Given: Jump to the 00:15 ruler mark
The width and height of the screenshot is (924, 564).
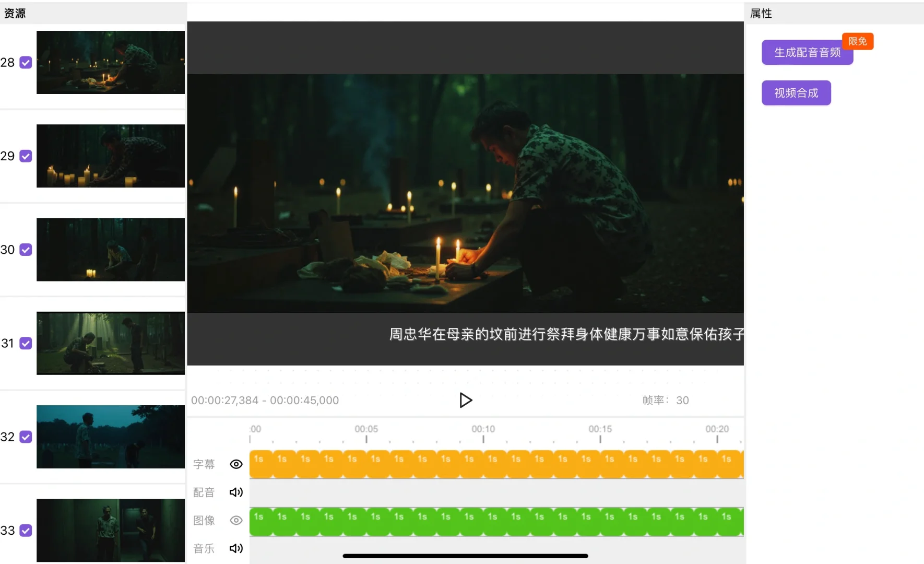Looking at the screenshot, I should 600,429.
